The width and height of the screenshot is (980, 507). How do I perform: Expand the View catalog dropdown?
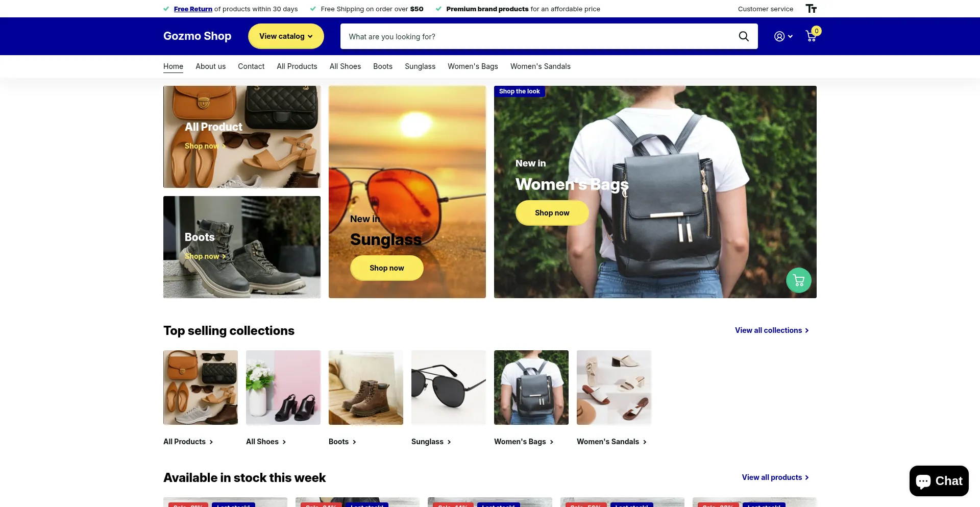click(286, 36)
